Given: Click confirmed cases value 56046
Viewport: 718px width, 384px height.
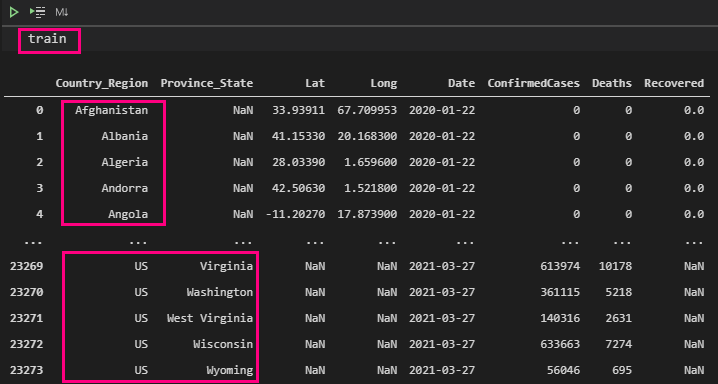Looking at the screenshot, I should click(563, 370).
